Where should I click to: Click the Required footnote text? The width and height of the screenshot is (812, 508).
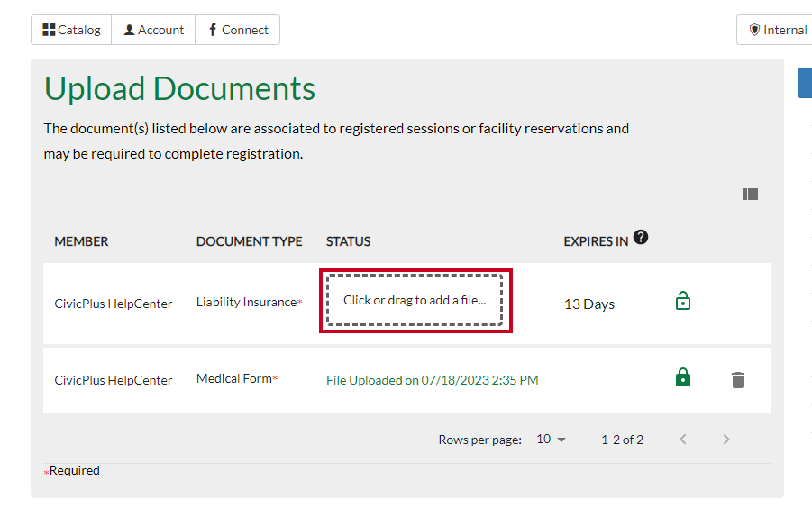(x=74, y=470)
